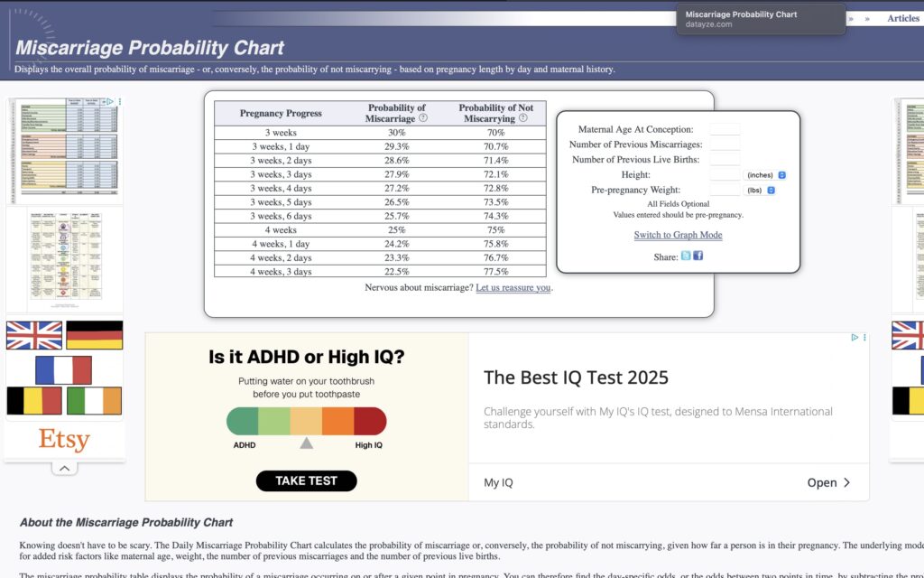Click Open on the My IQ ad
This screenshot has height=578, width=924.
coord(827,482)
